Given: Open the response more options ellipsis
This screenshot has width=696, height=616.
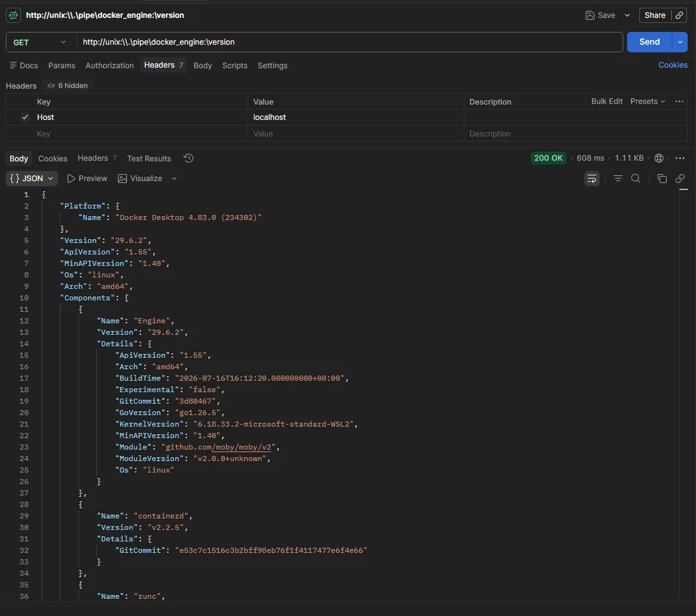Looking at the screenshot, I should click(x=679, y=158).
